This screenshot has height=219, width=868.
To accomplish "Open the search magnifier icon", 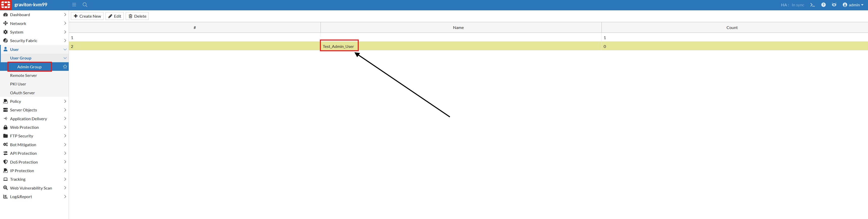I will coord(85,5).
